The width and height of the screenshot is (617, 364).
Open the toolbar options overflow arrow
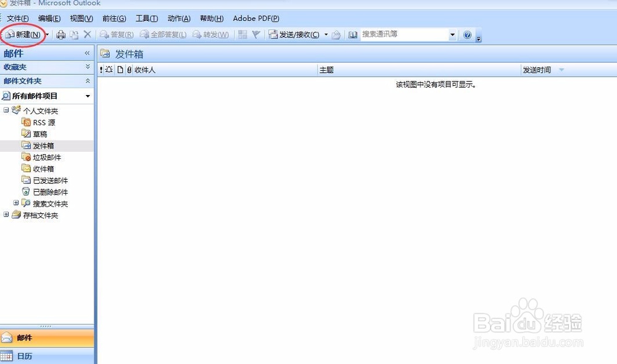tap(479, 38)
